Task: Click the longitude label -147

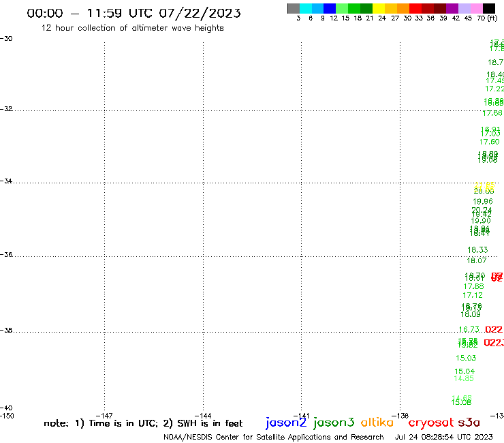Action: [104, 416]
